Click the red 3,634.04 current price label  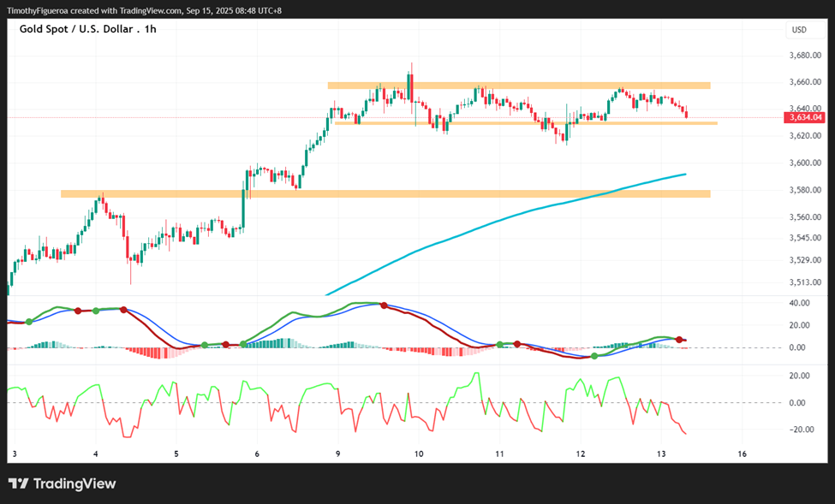(x=804, y=117)
